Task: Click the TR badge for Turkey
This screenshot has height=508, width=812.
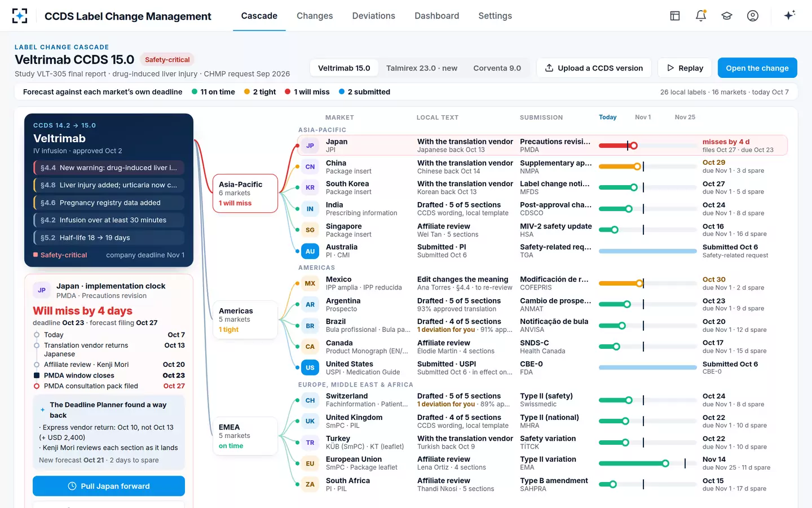Action: pos(310,443)
